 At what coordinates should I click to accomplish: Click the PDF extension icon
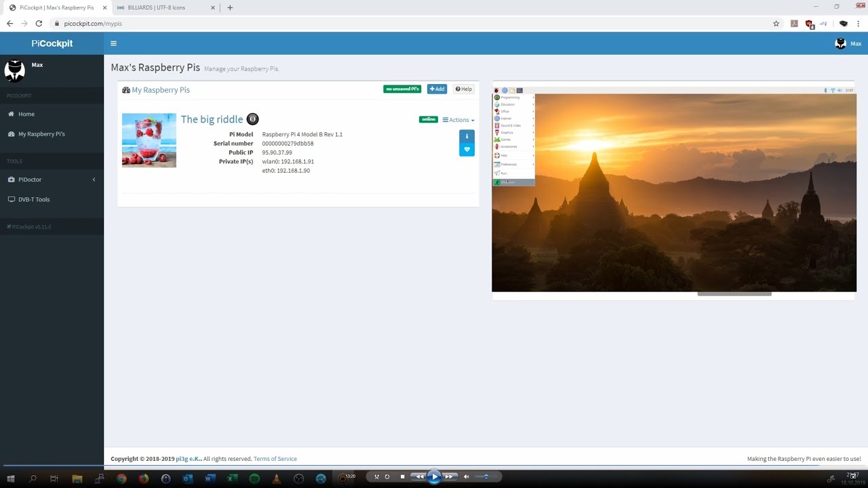[793, 23]
